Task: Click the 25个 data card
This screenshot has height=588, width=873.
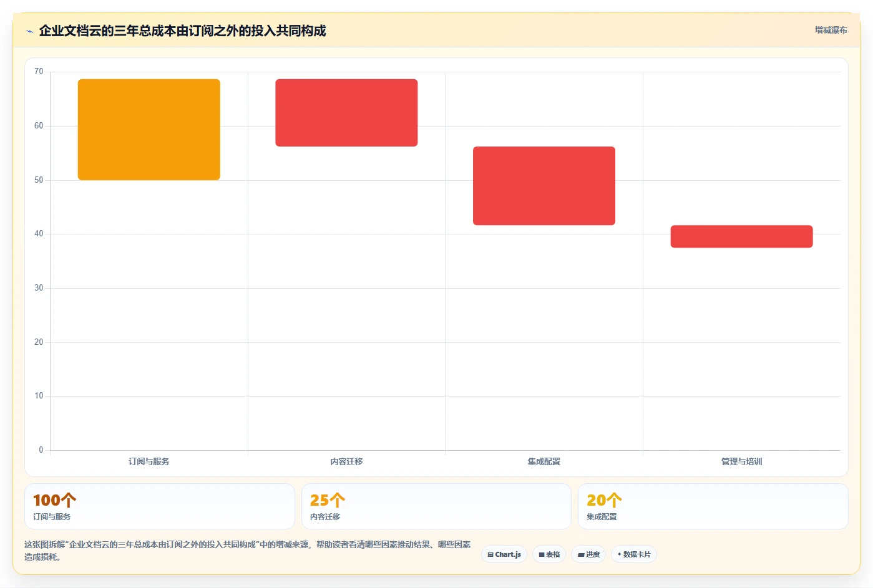Action: pos(436,506)
